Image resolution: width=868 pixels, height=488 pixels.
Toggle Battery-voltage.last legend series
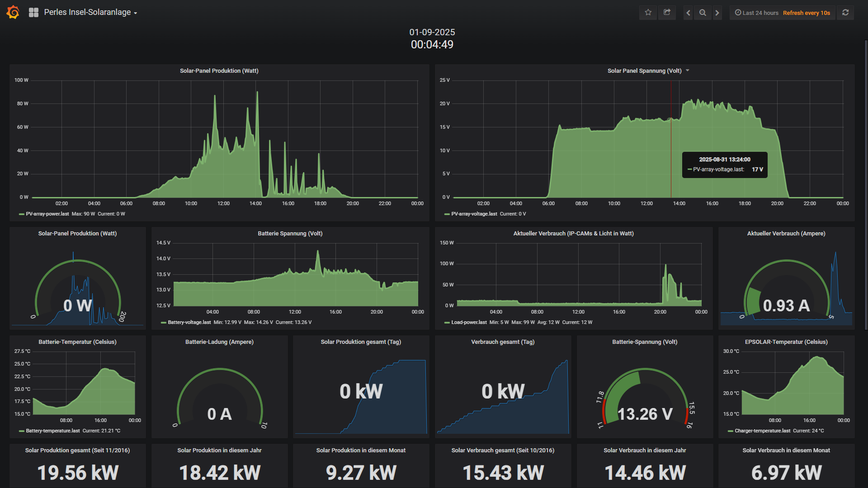pyautogui.click(x=189, y=323)
